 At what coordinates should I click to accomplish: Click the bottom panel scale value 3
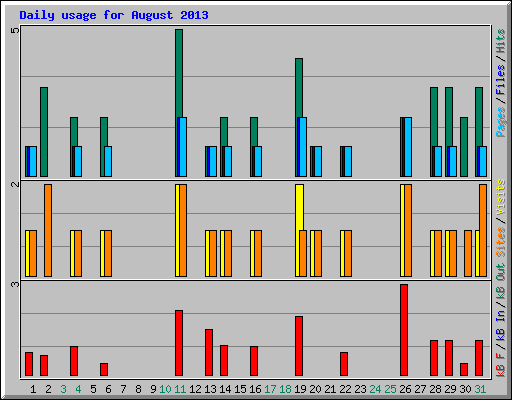click(x=15, y=284)
